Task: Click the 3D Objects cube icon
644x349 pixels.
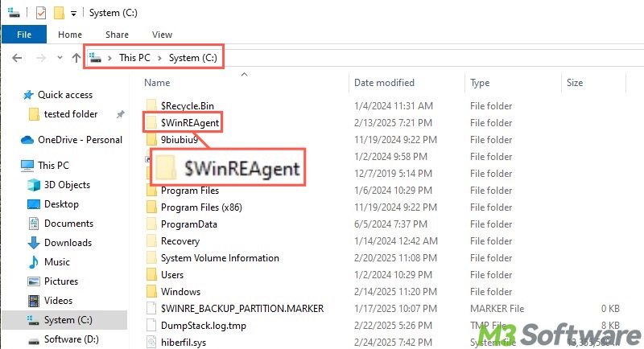Action: click(x=34, y=185)
